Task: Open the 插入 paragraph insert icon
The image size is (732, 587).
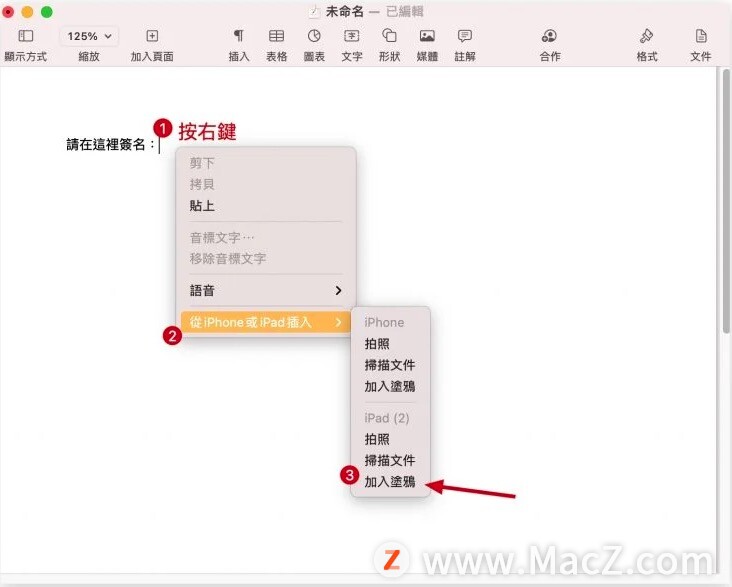Action: [239, 36]
